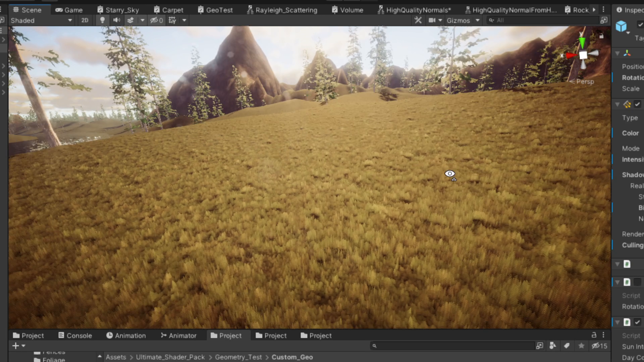Toggle Persp projection label
Image resolution: width=644 pixels, height=362 pixels.
tap(582, 81)
